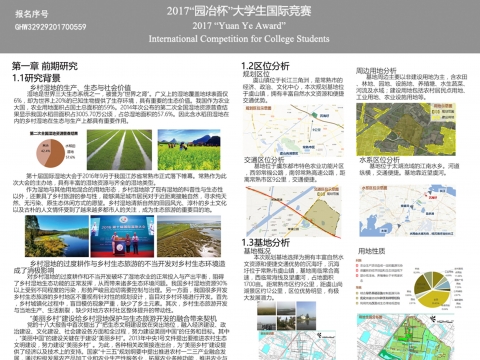Click the 用地性质 heading
The image size is (480, 360).
372,251
